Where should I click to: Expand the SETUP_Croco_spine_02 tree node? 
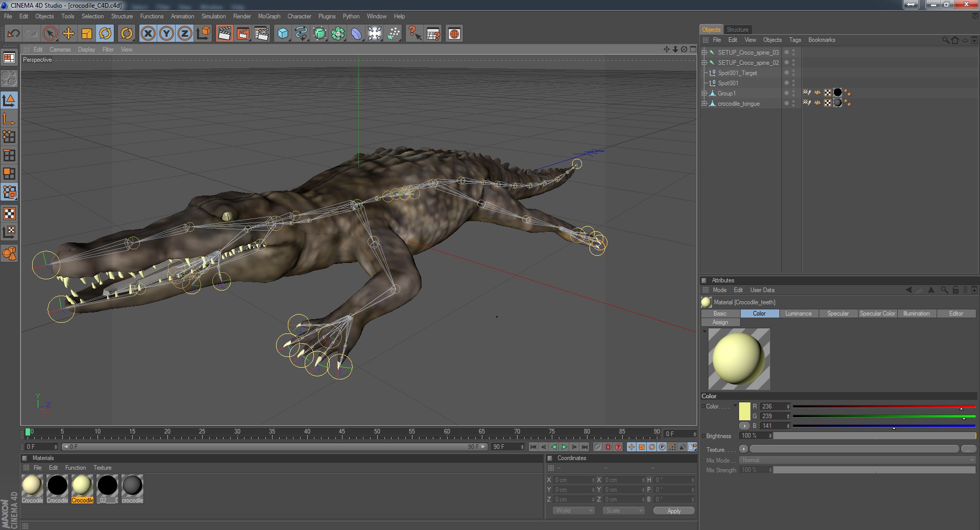coord(704,63)
